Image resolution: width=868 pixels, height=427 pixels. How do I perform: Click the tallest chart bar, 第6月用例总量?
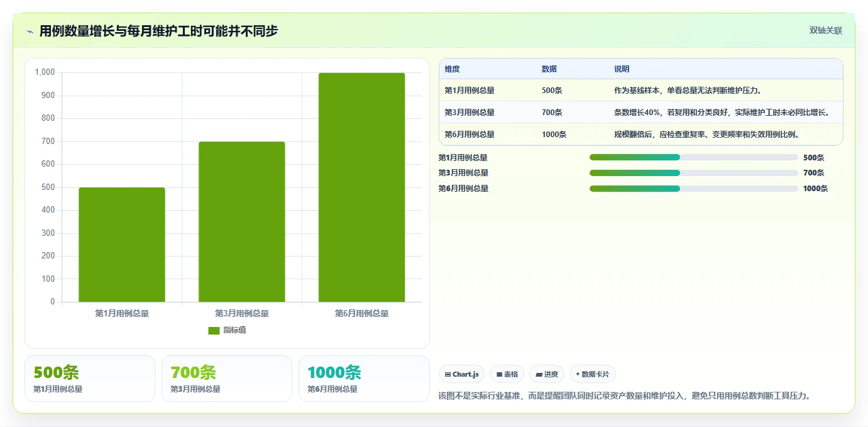[x=361, y=187]
